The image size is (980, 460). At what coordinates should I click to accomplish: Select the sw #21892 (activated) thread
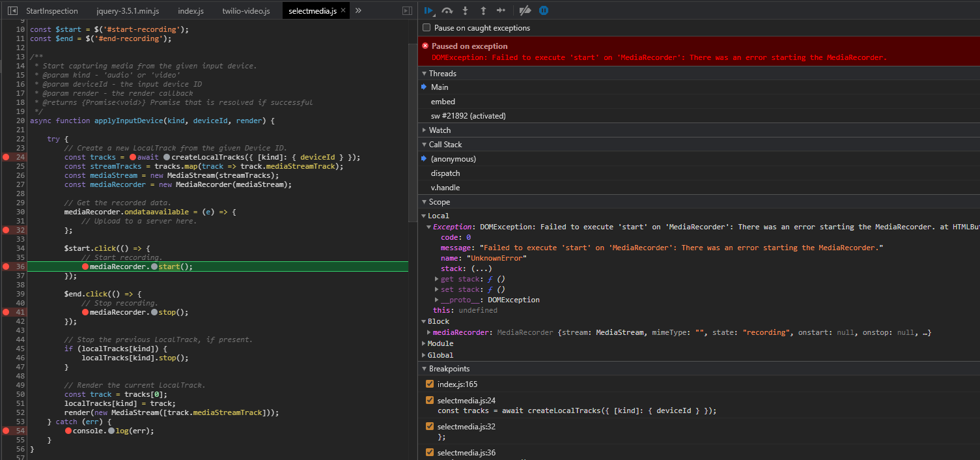point(699,116)
